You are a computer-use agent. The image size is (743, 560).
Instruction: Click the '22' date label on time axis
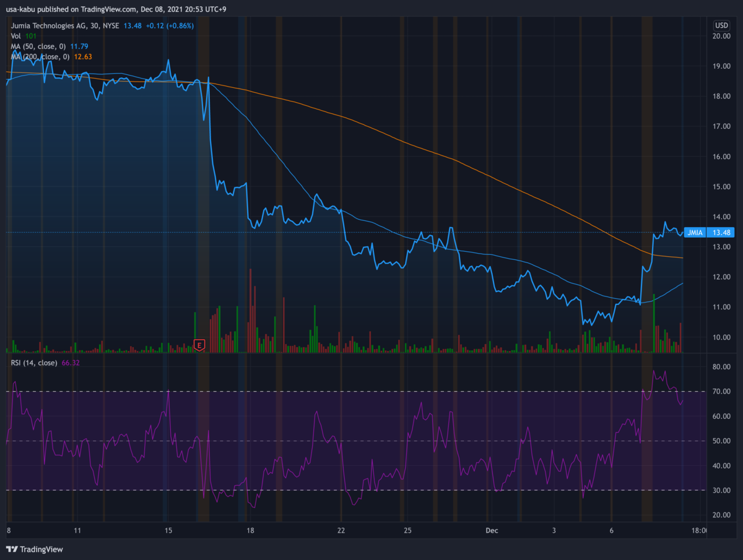point(341,531)
